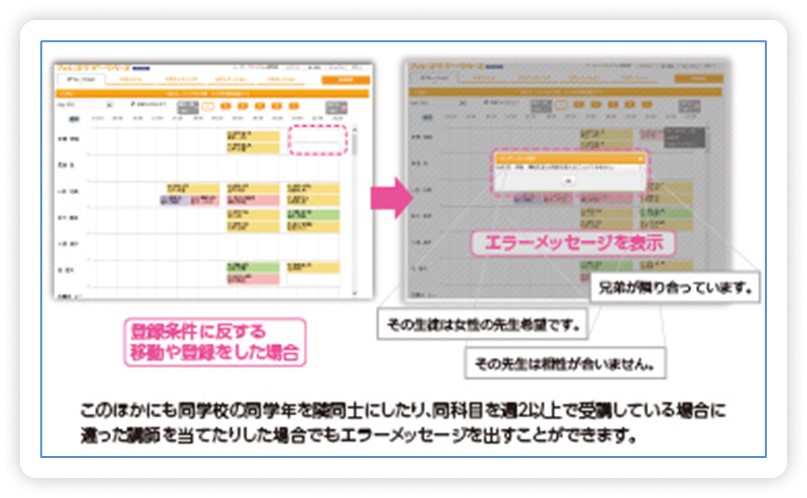Image resolution: width=807 pixels, height=498 pixels.
Task: Select the purple lesson block in left schedule
Action: click(x=176, y=200)
